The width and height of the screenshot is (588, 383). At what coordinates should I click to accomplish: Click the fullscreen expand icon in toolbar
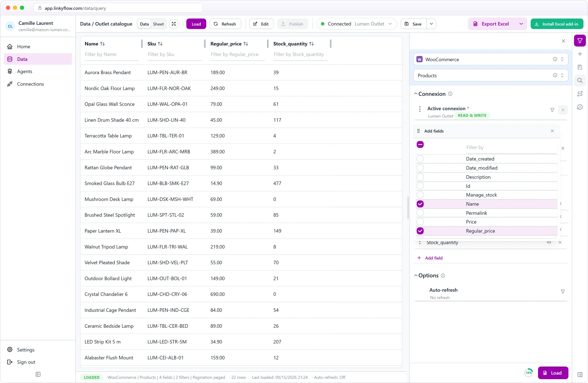point(174,24)
